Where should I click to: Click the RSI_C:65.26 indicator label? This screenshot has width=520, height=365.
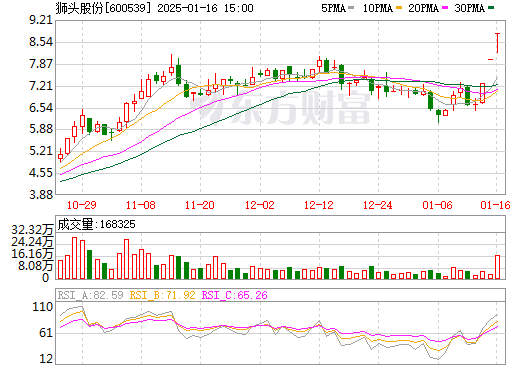pos(235,295)
